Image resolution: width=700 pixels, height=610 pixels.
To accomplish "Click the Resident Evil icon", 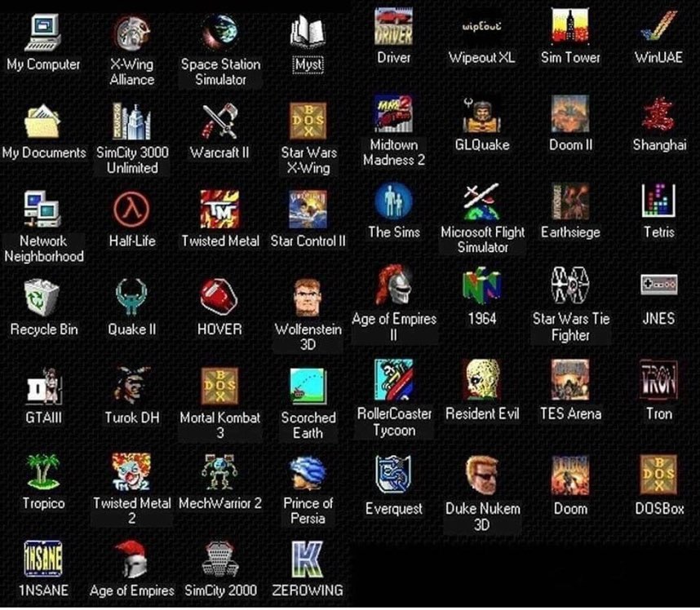I will point(481,380).
